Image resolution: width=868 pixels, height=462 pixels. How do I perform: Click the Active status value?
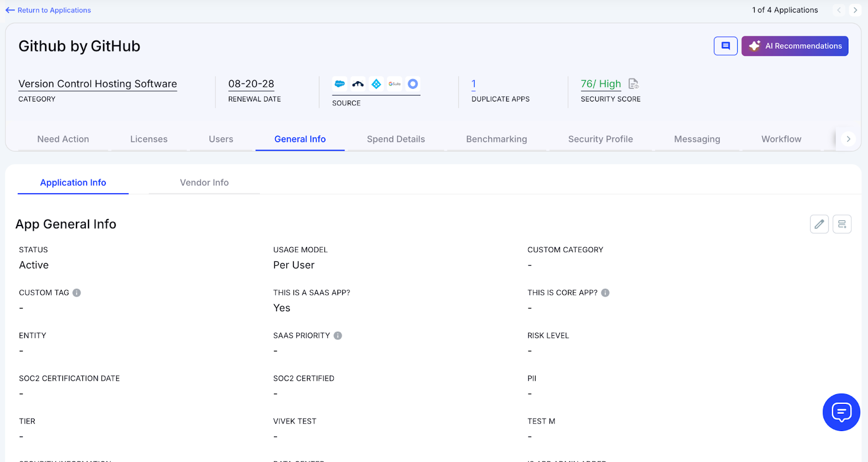coord(34,265)
